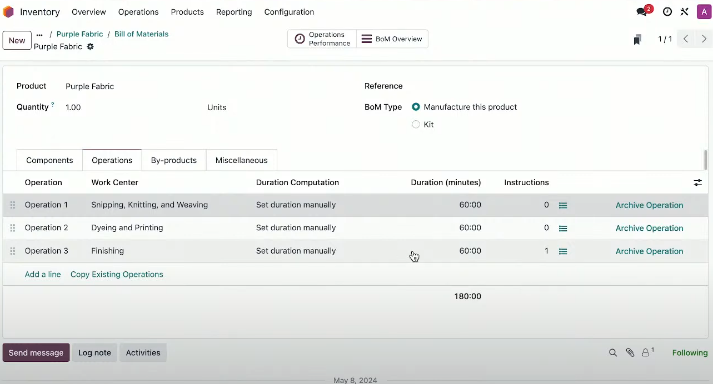The width and height of the screenshot is (713, 384).
Task: Open the Operations top menu
Action: (x=138, y=12)
